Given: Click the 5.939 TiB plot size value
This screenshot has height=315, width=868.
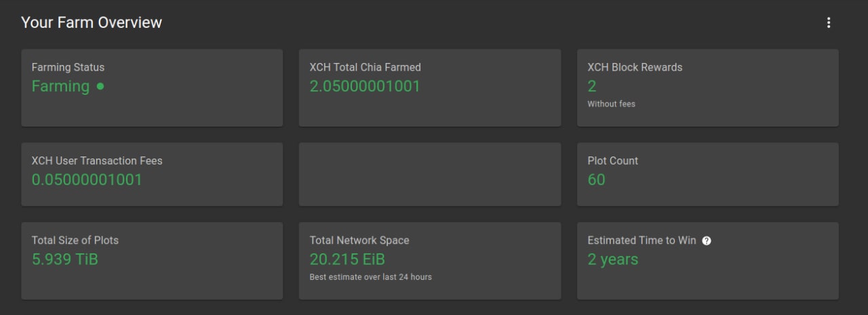Looking at the screenshot, I should pos(64,259).
